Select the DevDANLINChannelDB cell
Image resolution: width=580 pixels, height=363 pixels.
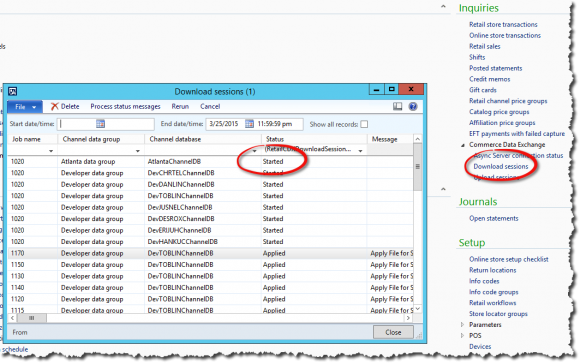[x=181, y=185]
